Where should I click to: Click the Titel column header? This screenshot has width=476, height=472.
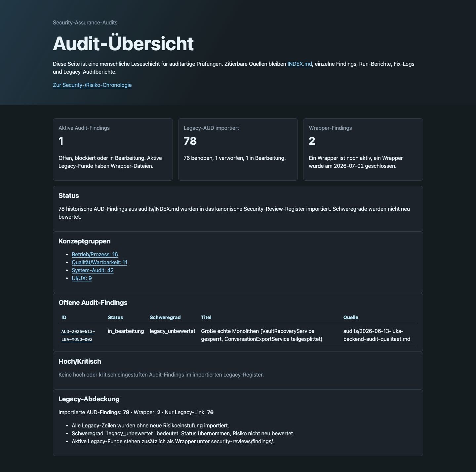pos(206,317)
